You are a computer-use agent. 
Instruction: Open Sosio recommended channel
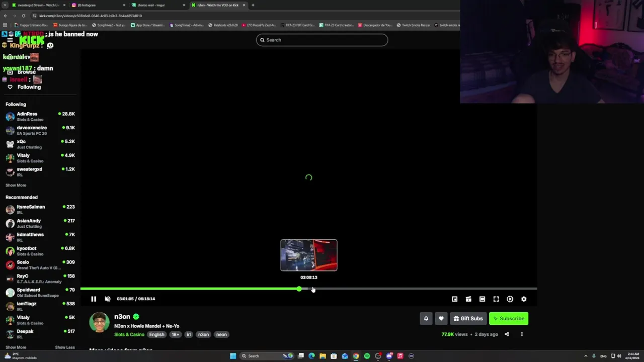40,265
